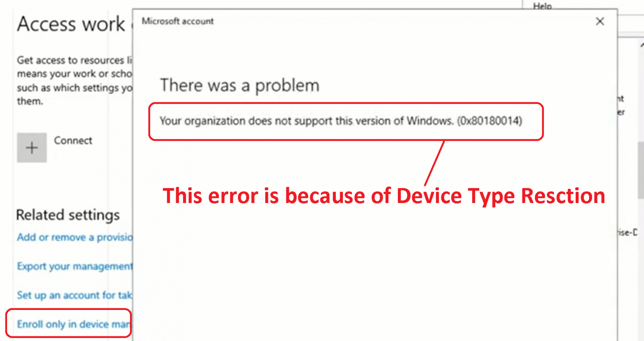644x341 pixels.
Task: Click the vertical scrollbar thumb at right edge
Action: tap(641, 170)
